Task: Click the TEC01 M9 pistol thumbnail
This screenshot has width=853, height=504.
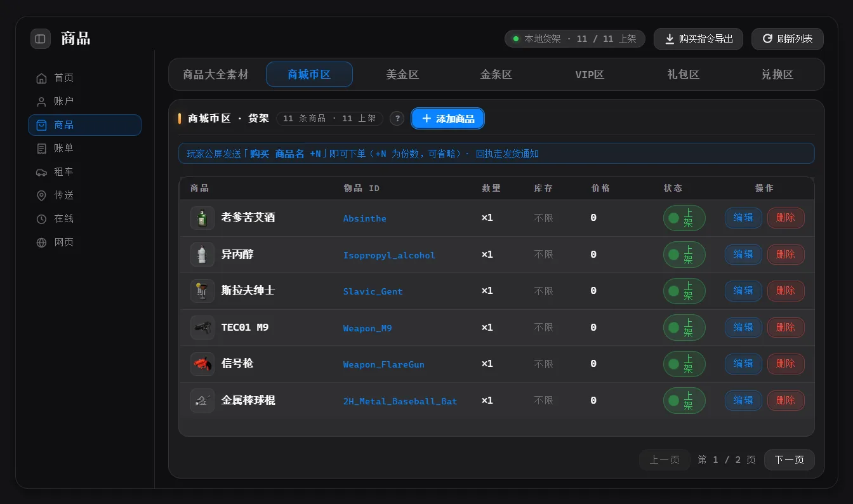Action: 202,328
